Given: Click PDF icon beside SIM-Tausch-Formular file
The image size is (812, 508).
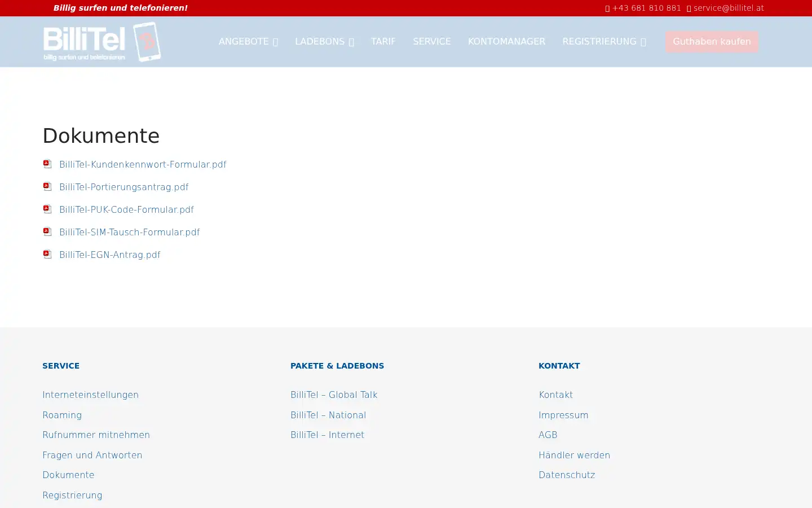Looking at the screenshot, I should (47, 231).
